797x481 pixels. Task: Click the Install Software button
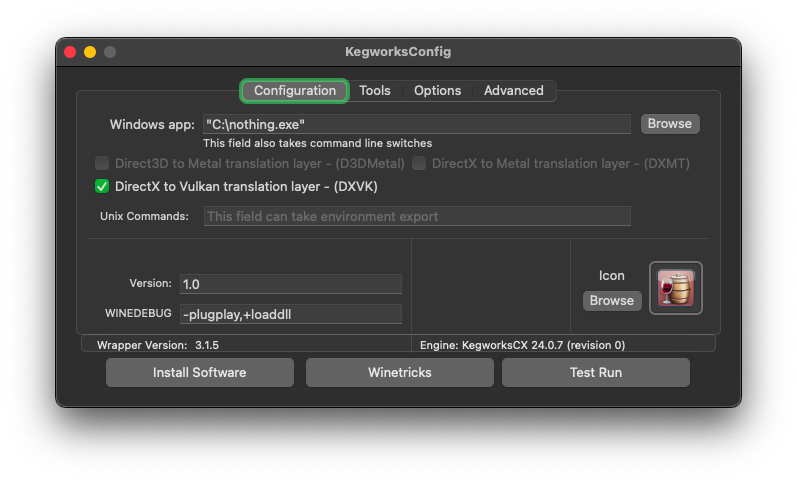(x=199, y=372)
